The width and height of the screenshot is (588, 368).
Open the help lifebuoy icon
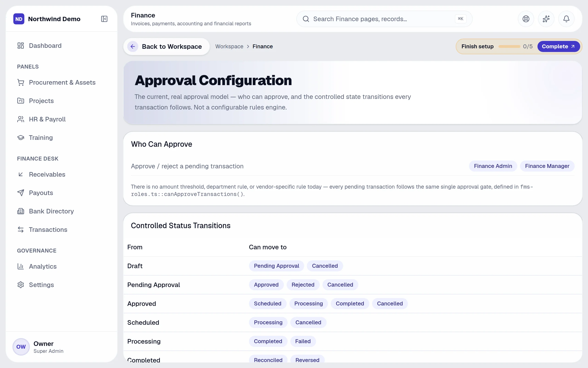[526, 19]
